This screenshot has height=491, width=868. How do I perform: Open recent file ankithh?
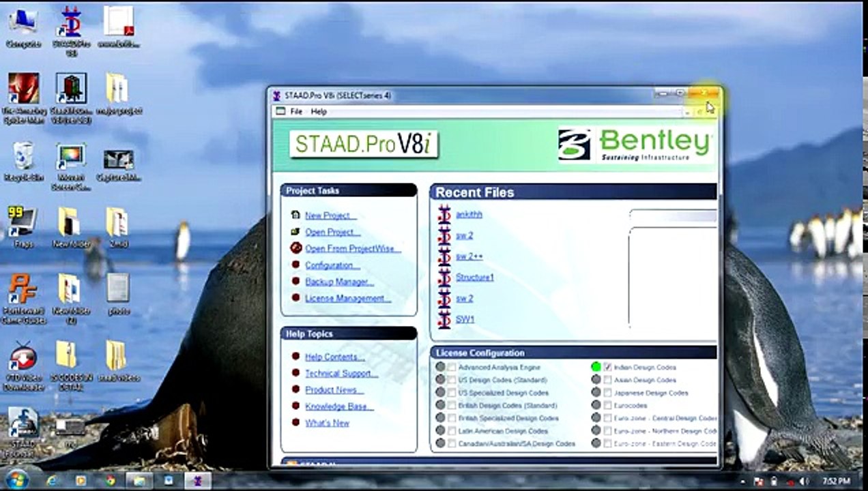tap(469, 214)
